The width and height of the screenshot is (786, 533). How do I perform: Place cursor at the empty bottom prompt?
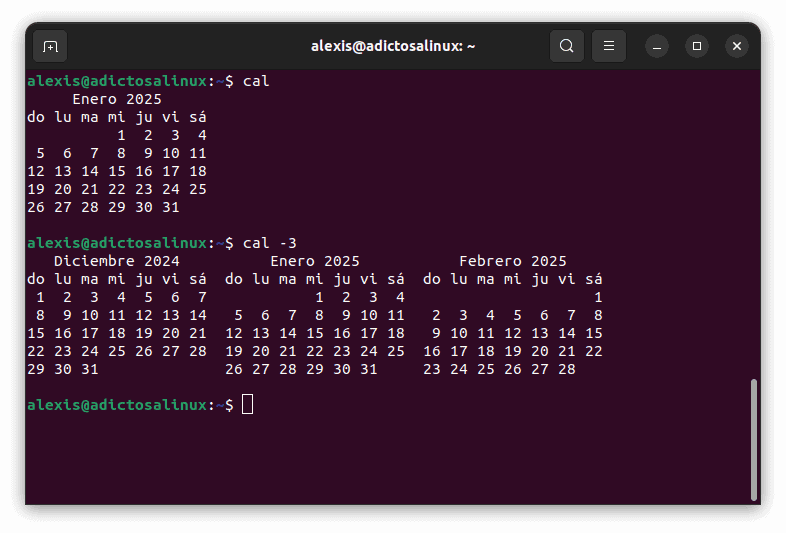coord(247,405)
